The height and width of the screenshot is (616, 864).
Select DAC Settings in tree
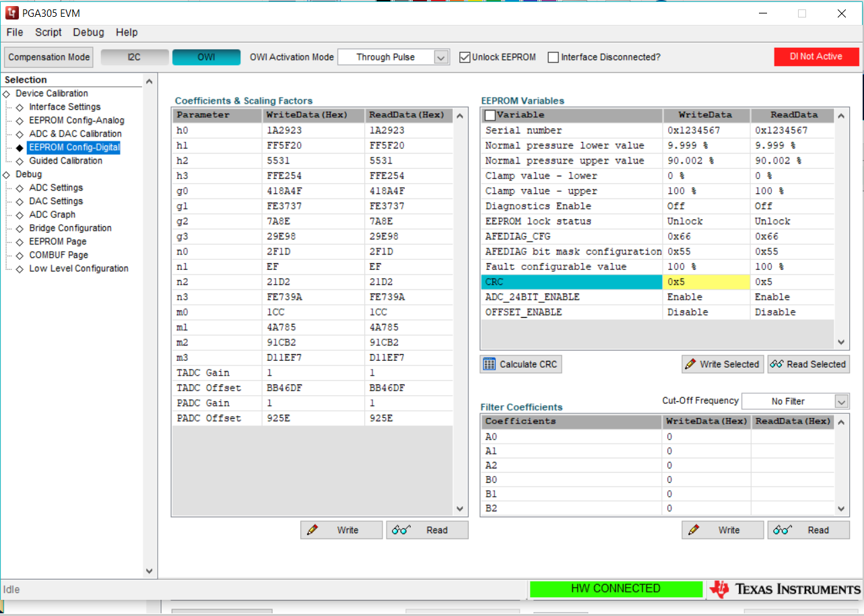(56, 201)
